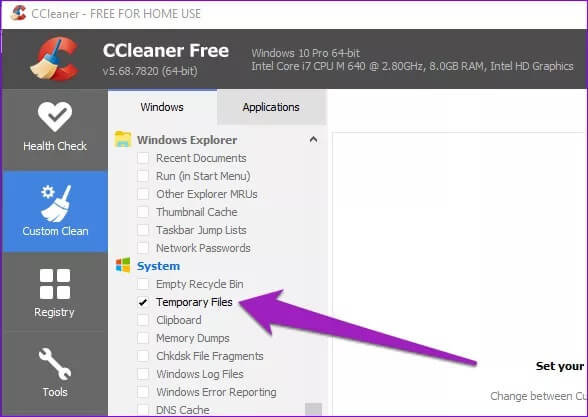
Task: Click the CCleaner title bar icon
Action: point(18,14)
